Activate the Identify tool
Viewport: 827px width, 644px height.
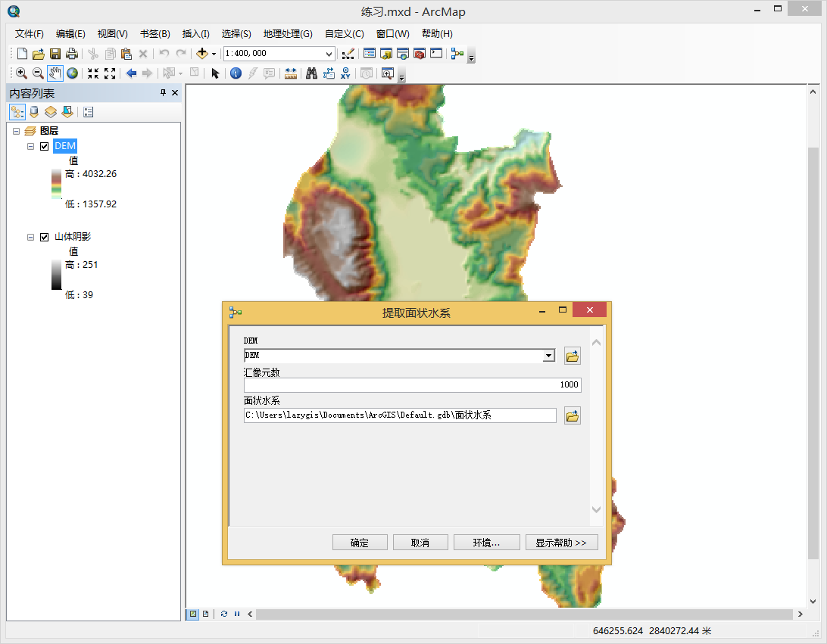pos(236,73)
